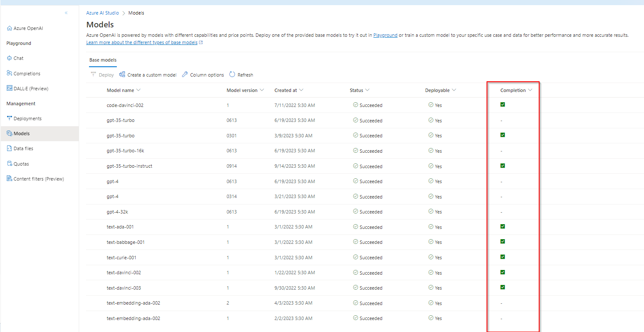Click Deployable Yes icon for text-curie-001

point(431,257)
